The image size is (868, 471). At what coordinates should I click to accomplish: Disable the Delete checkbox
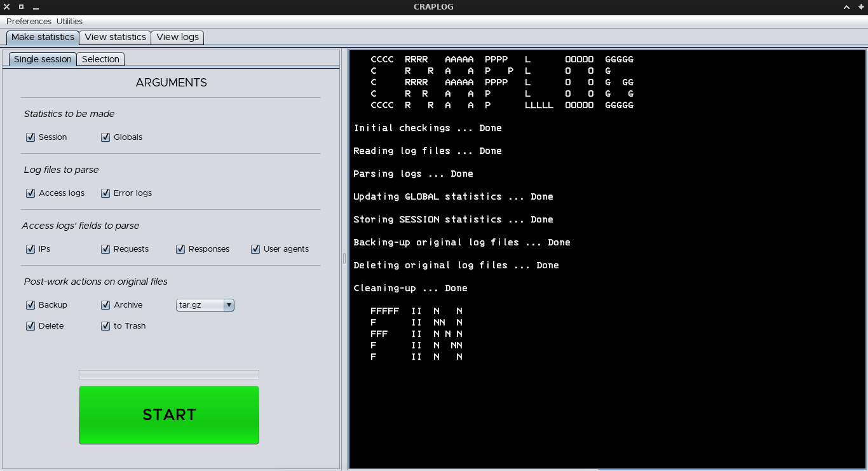(x=31, y=326)
